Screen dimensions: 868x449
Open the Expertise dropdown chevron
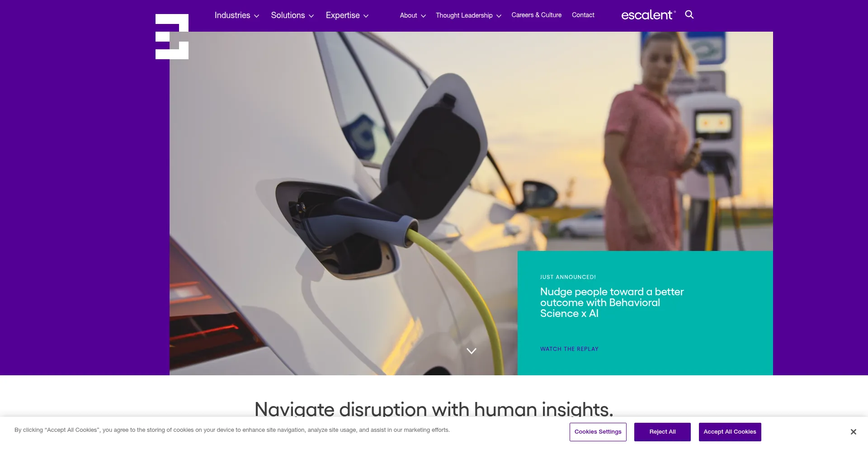pyautogui.click(x=366, y=16)
